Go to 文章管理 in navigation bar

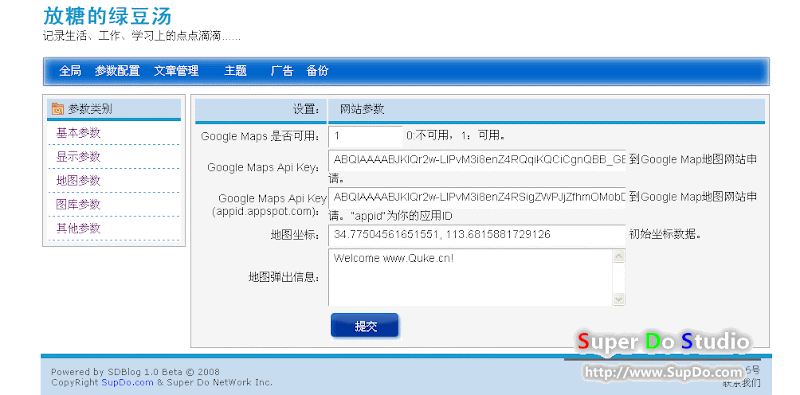177,71
